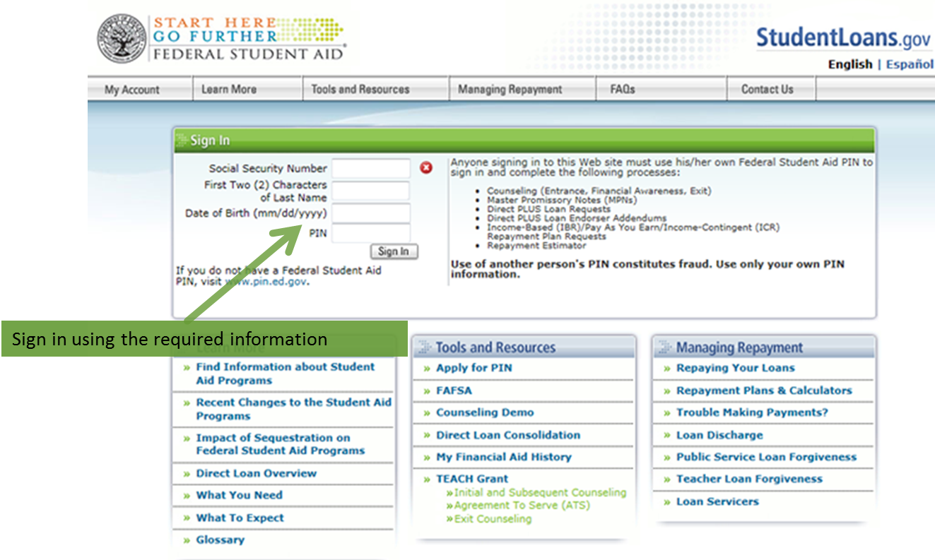Click the 'Repayment Estimator' bullet text
The image size is (935, 560).
coord(536,246)
